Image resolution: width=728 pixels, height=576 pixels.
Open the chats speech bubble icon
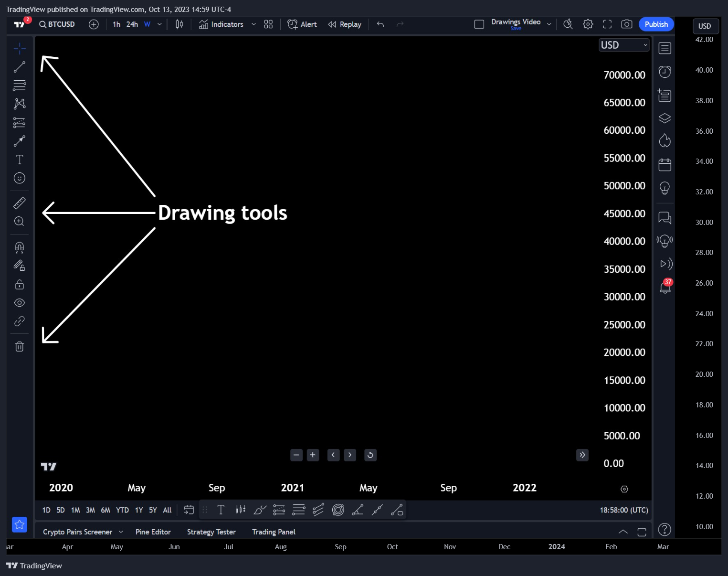(x=665, y=218)
